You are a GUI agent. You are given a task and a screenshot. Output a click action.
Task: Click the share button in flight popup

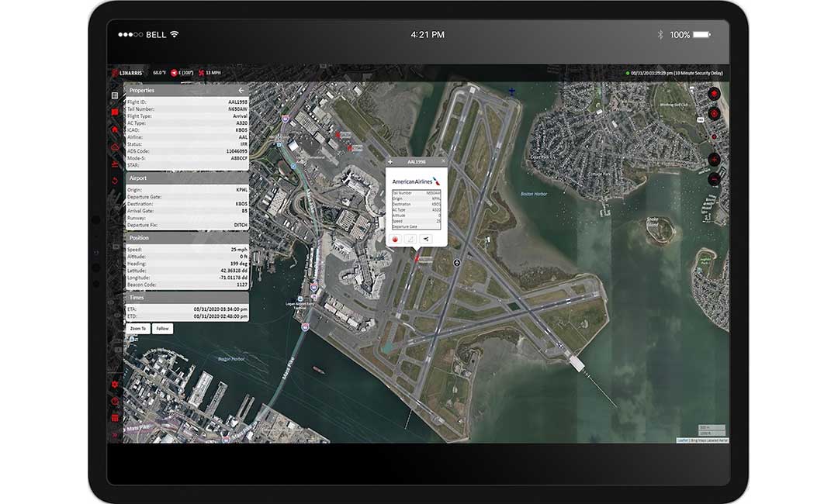pos(426,239)
